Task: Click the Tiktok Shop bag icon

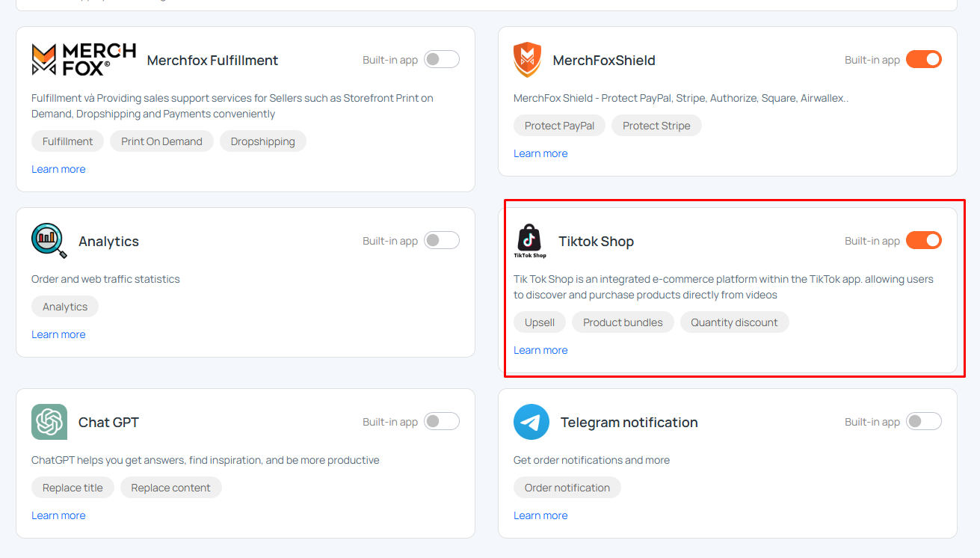Action: [530, 241]
